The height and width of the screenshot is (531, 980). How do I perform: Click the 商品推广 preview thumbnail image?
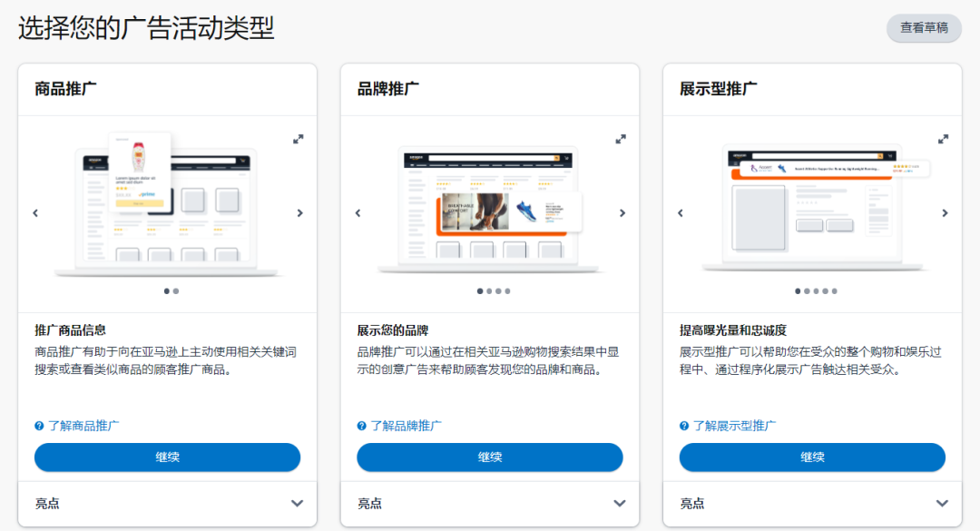point(167,207)
